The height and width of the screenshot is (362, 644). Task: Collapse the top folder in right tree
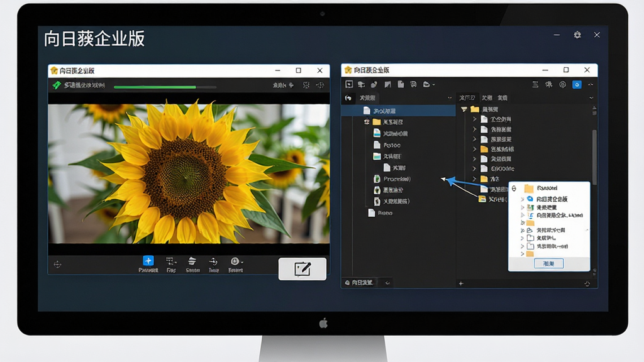click(464, 109)
